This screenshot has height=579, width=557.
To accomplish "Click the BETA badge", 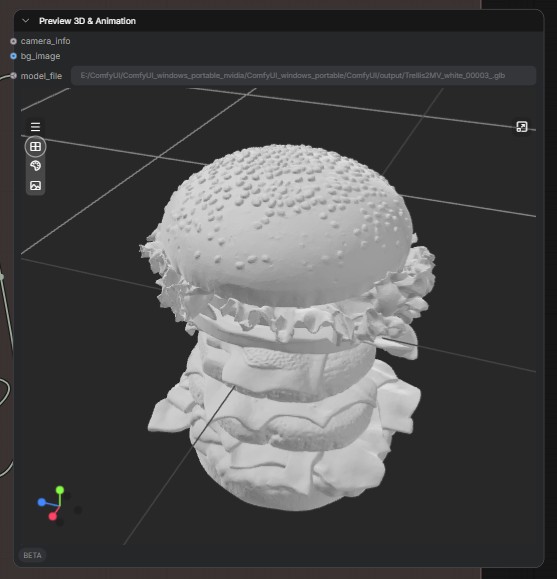I will [x=32, y=555].
